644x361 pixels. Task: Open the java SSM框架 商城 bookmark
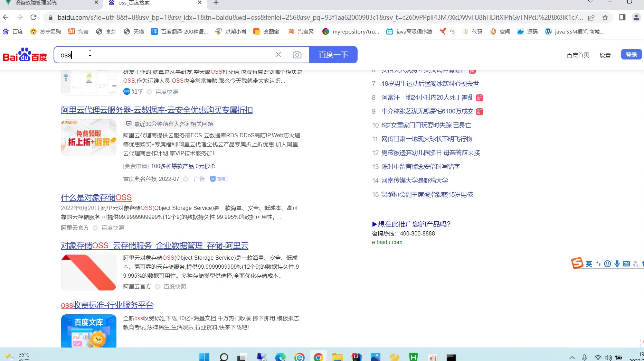tap(574, 31)
